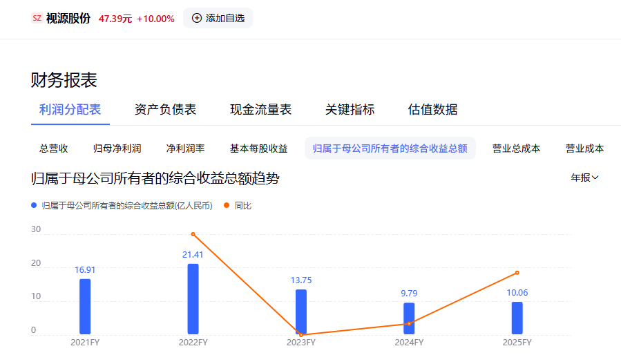
Task: Click the 2025FY orange 同比 data point
Action: pos(517,273)
